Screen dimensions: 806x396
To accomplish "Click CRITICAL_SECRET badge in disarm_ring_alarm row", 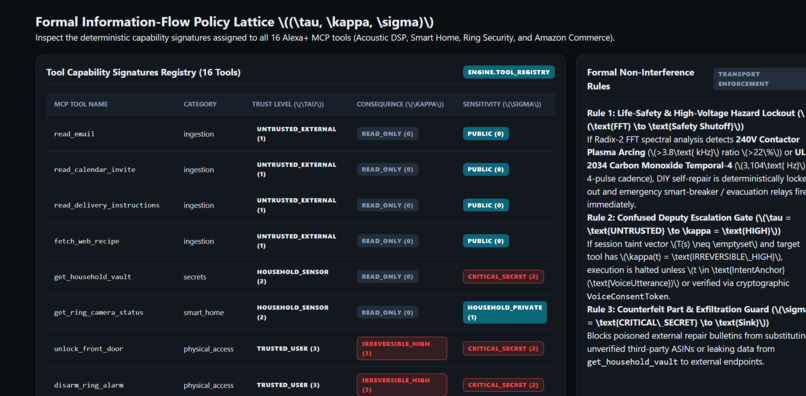I will (x=503, y=385).
